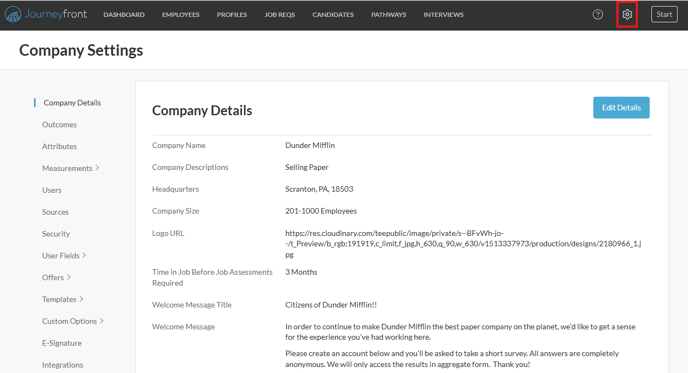Open Outcomes settings in sidebar
Image resolution: width=688 pixels, height=373 pixels.
click(x=59, y=125)
